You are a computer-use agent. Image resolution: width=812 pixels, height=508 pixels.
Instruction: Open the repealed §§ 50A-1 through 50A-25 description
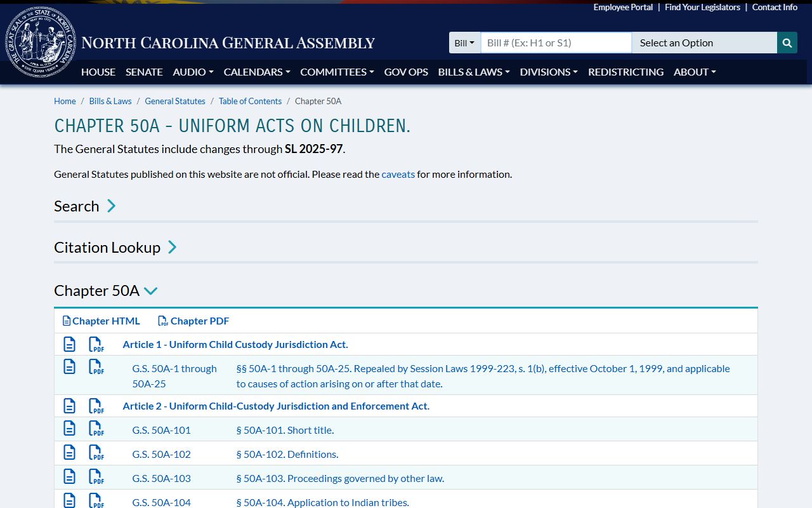[x=483, y=376]
